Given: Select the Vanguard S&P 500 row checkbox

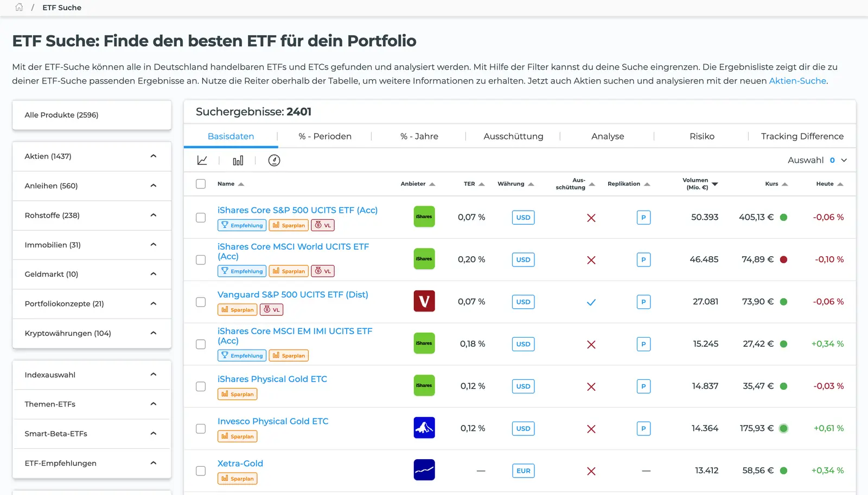Looking at the screenshot, I should pos(201,302).
